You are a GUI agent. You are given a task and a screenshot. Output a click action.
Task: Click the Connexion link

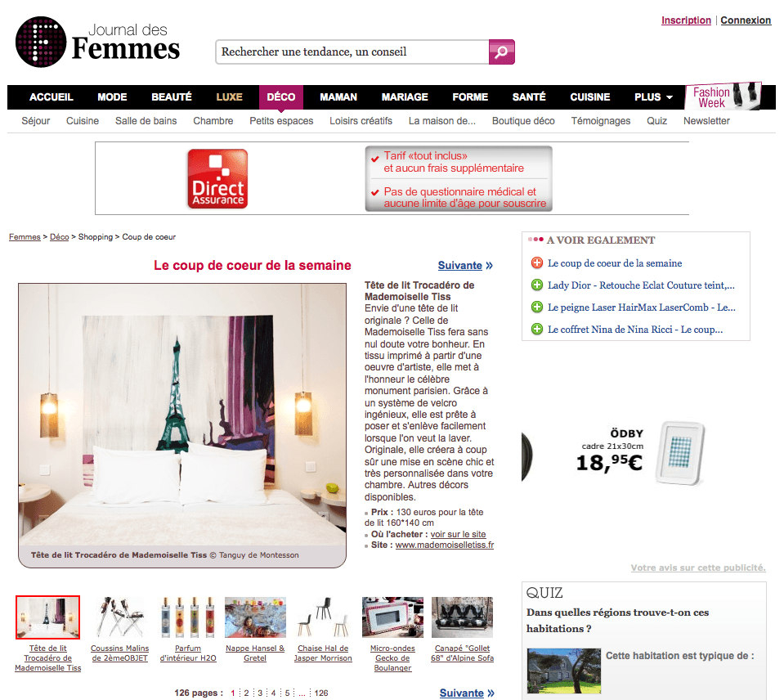click(746, 20)
